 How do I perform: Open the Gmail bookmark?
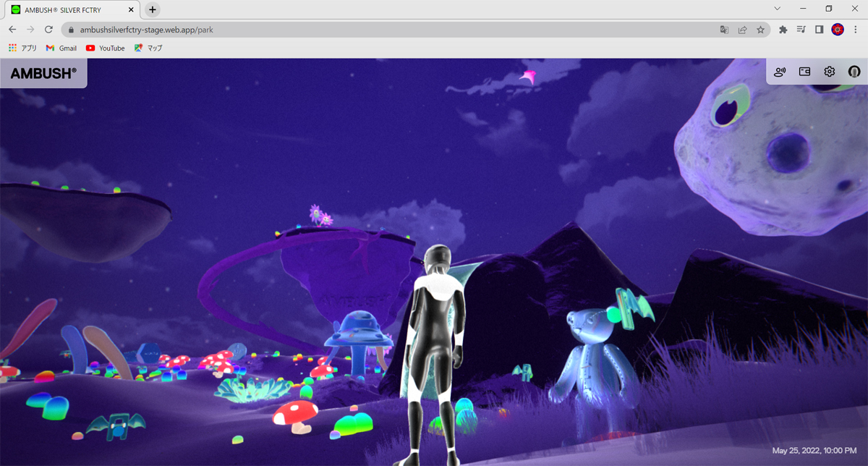[x=61, y=48]
